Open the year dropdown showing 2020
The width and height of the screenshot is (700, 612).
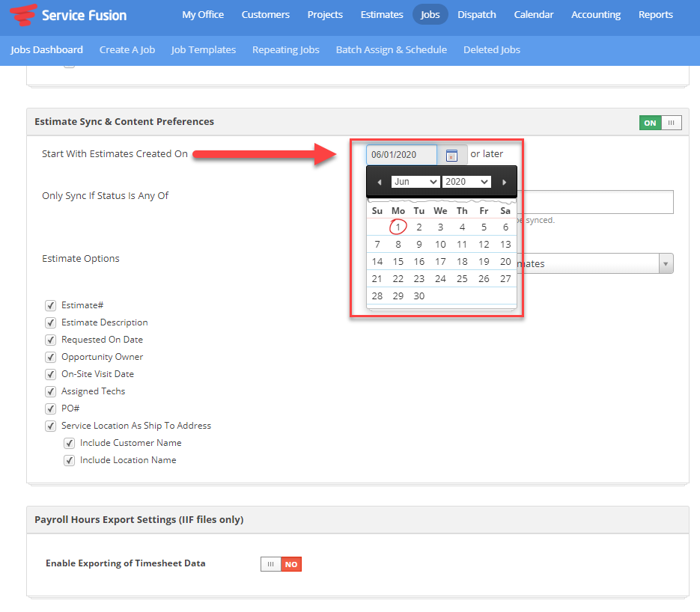pyautogui.click(x=466, y=182)
